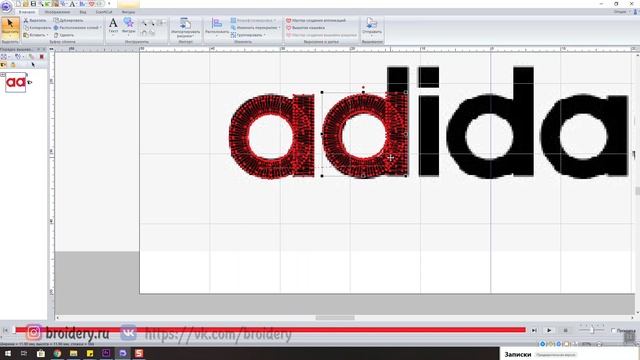The width and height of the screenshot is (640, 360).
Task: Click the help icon at top right
Action: pos(636,12)
